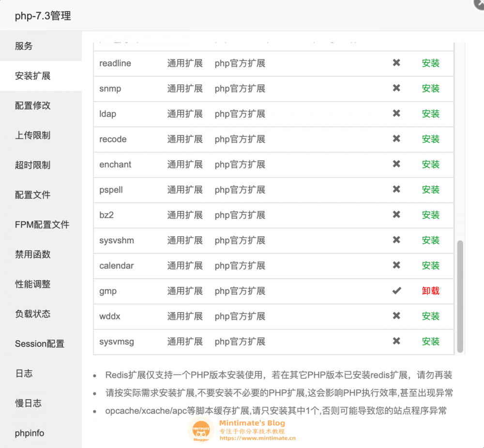Install the recode extension
484x448 pixels.
click(x=430, y=139)
